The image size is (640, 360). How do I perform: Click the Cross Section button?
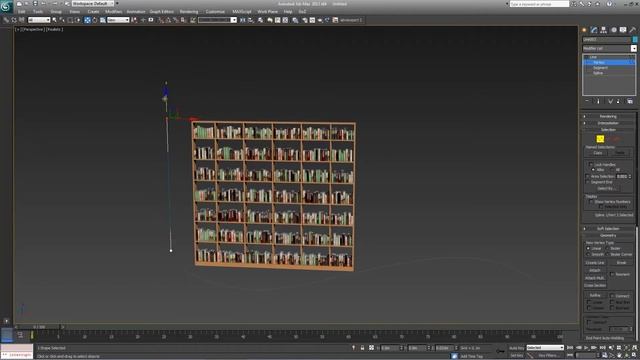[595, 285]
